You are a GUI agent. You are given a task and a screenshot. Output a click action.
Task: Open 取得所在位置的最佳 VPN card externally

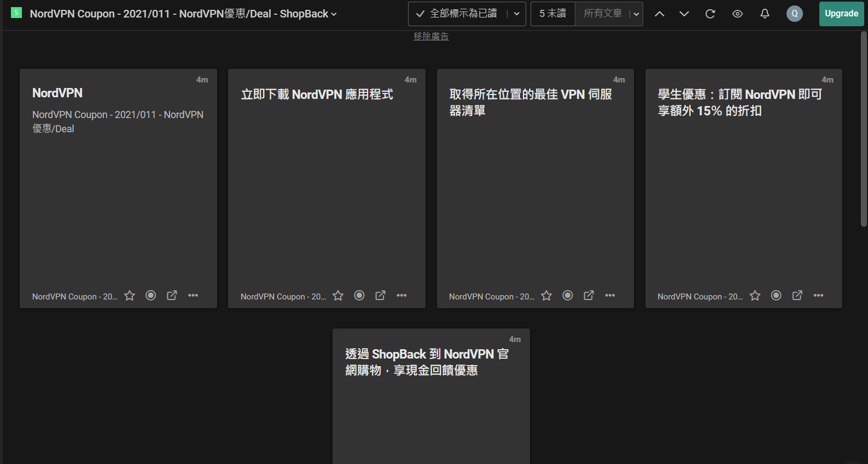[x=589, y=296]
